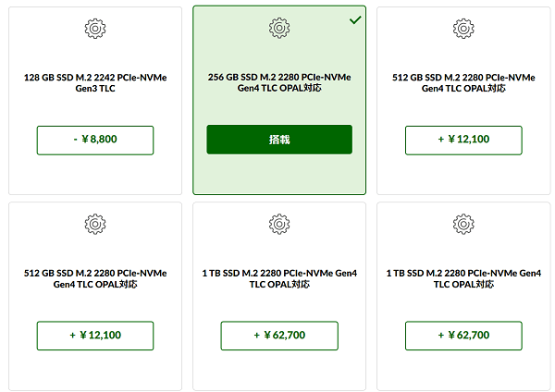Click the gear icon on the rightmost 1 TB SSD card

click(463, 224)
